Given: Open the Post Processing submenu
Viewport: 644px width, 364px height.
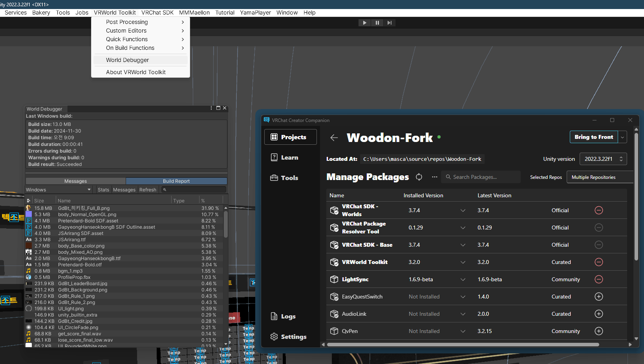Looking at the screenshot, I should [141, 22].
